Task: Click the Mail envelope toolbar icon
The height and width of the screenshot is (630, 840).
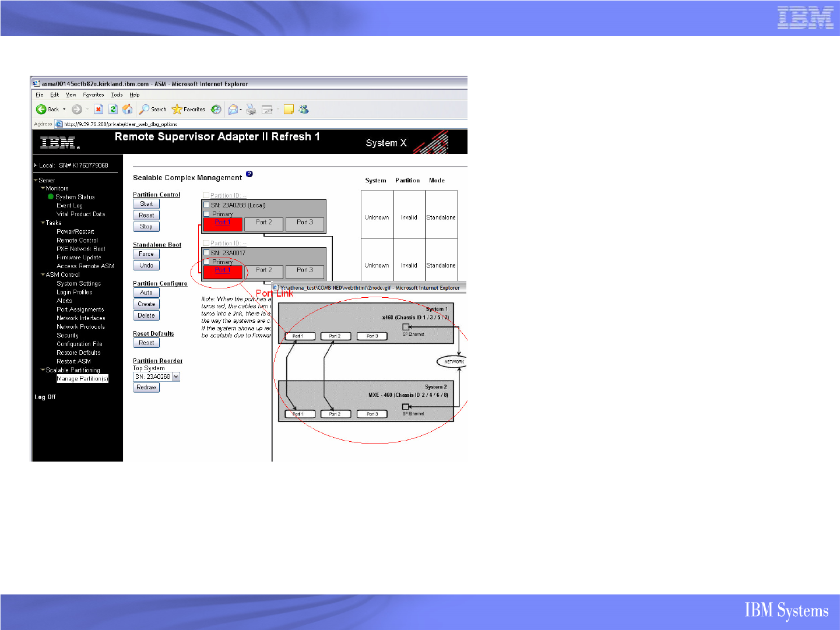Action: click(x=233, y=109)
